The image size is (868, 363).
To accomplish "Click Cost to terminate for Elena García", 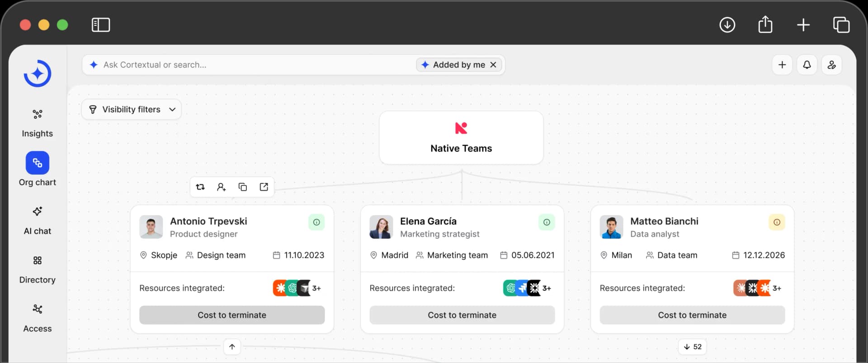I will point(462,315).
